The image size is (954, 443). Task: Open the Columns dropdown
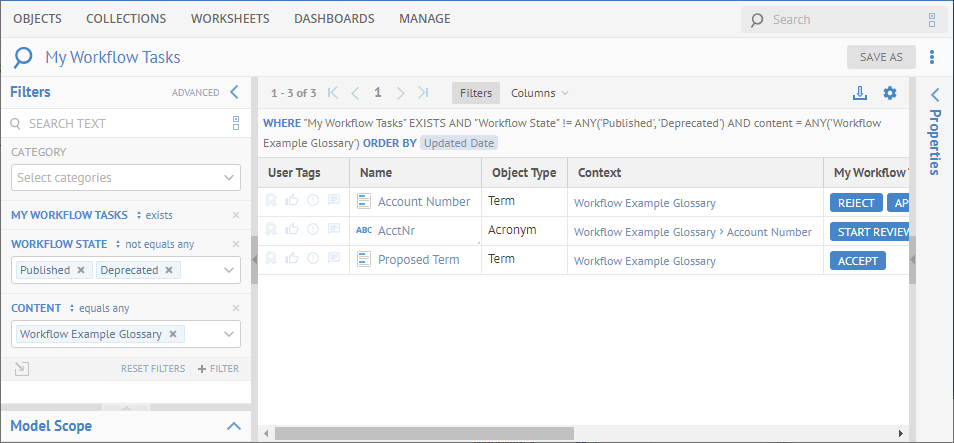pos(539,93)
